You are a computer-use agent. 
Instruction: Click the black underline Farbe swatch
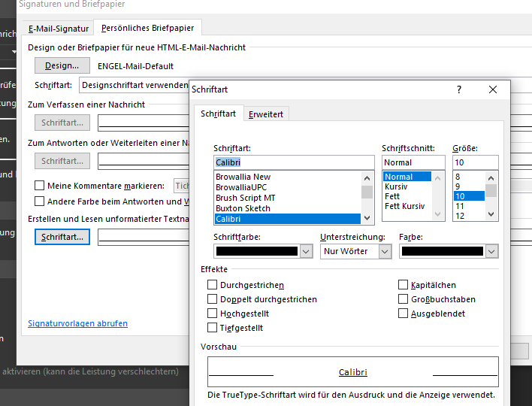point(443,251)
